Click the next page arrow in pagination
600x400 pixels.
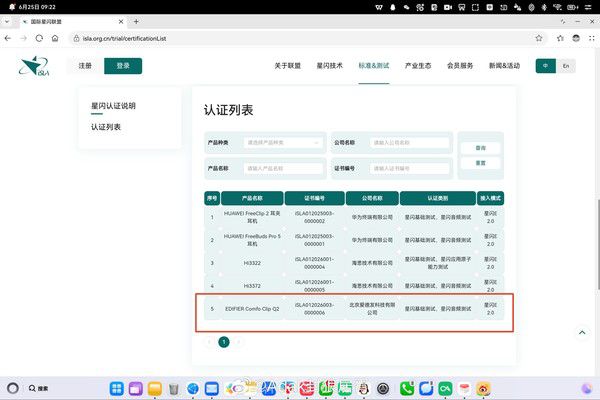(x=238, y=342)
